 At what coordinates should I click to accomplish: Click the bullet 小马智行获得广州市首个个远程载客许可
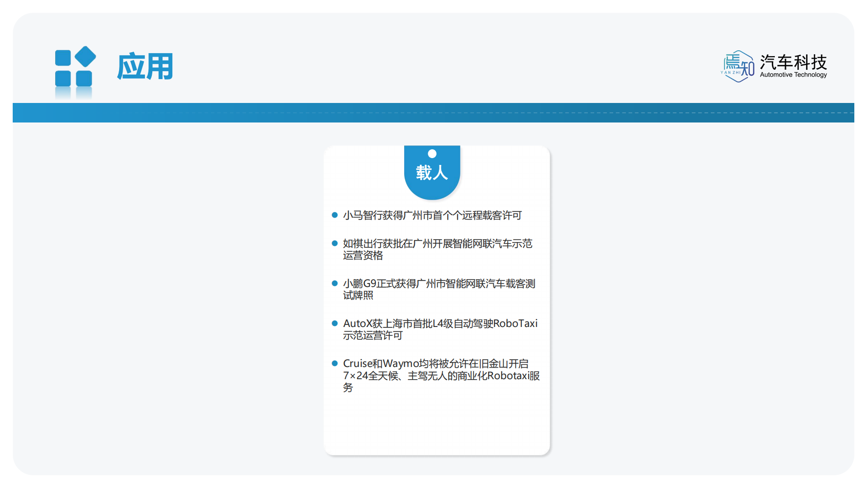click(432, 215)
